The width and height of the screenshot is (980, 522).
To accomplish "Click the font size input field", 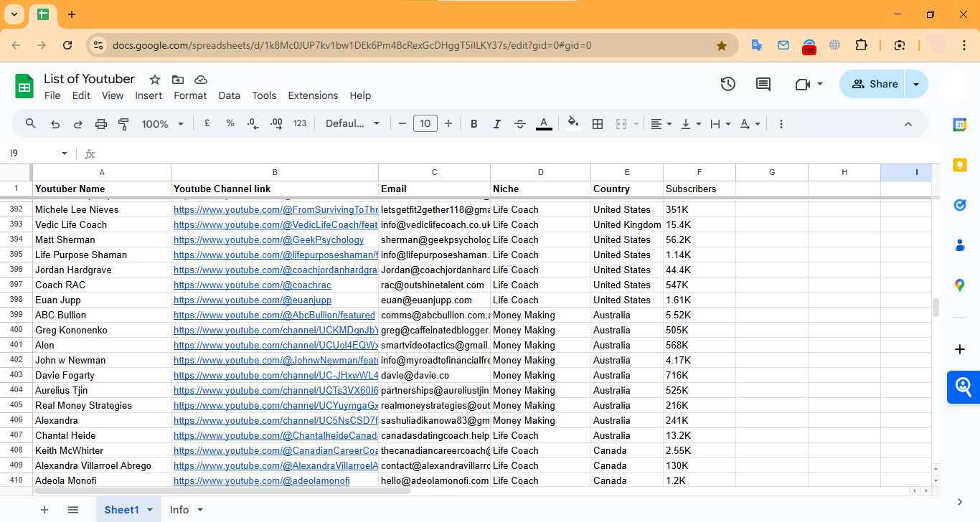I will pos(425,124).
